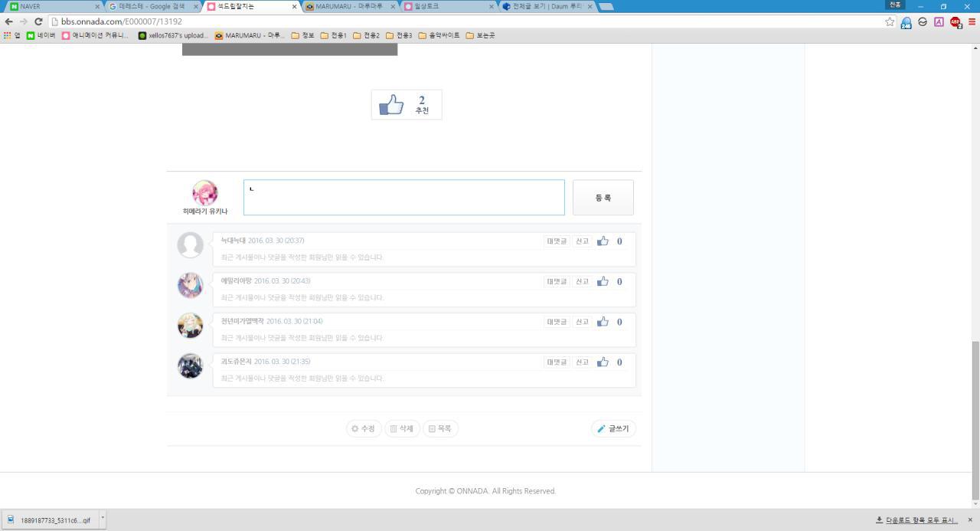Click the browser reload icon
The width and height of the screenshot is (980, 531).
coord(38,21)
